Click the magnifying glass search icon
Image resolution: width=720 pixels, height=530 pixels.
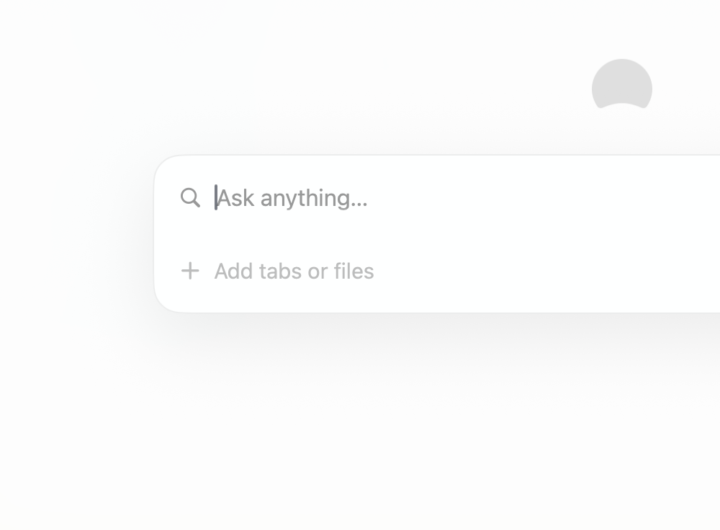point(190,197)
